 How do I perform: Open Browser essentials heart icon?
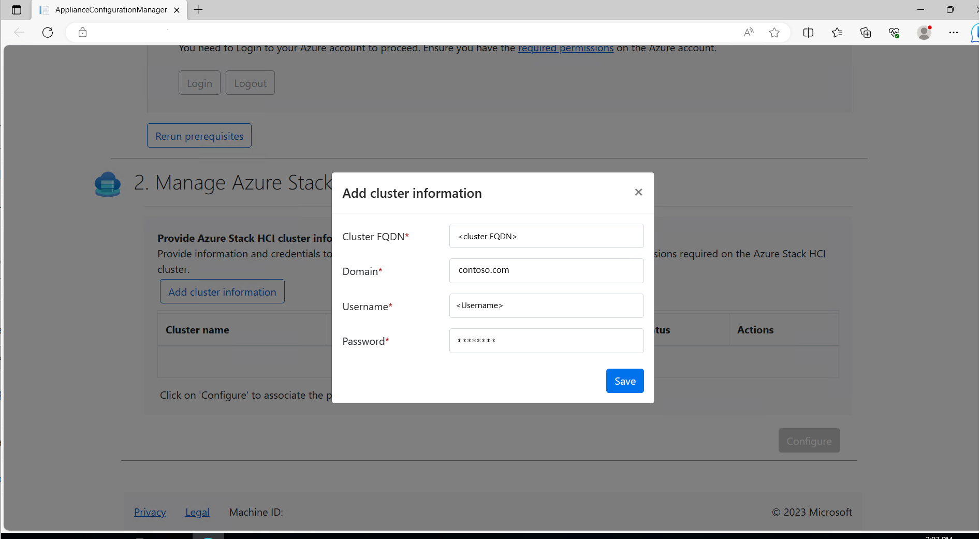[x=894, y=33]
